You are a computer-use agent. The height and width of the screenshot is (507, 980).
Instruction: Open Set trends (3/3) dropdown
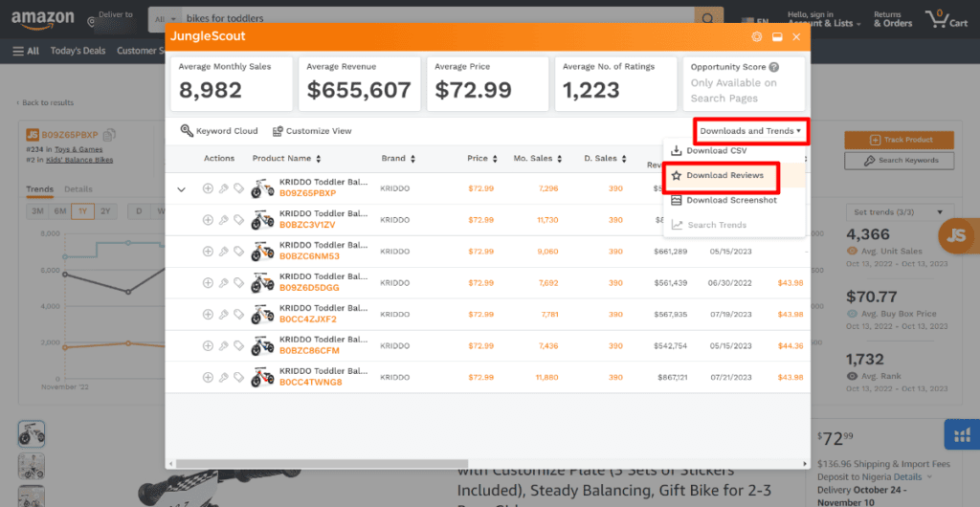(900, 212)
